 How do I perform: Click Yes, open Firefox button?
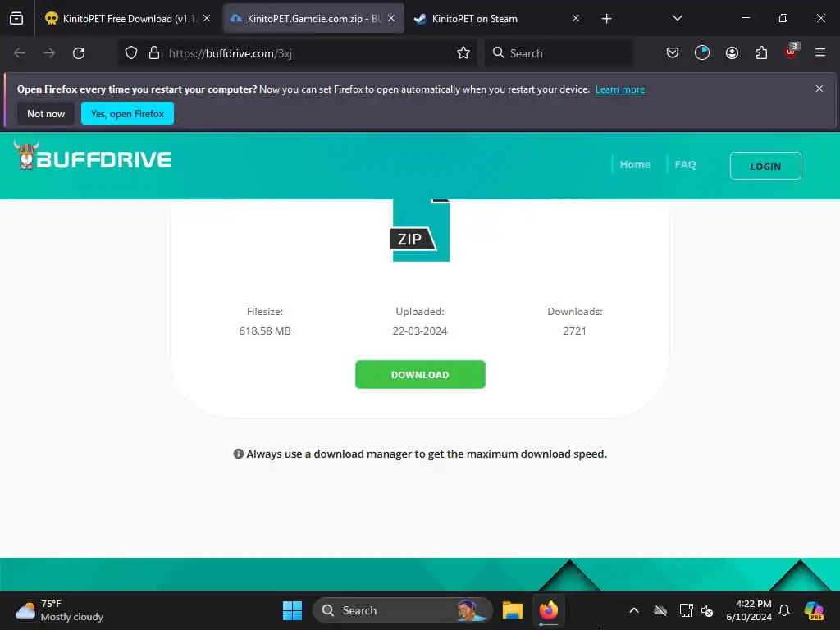[x=127, y=113]
